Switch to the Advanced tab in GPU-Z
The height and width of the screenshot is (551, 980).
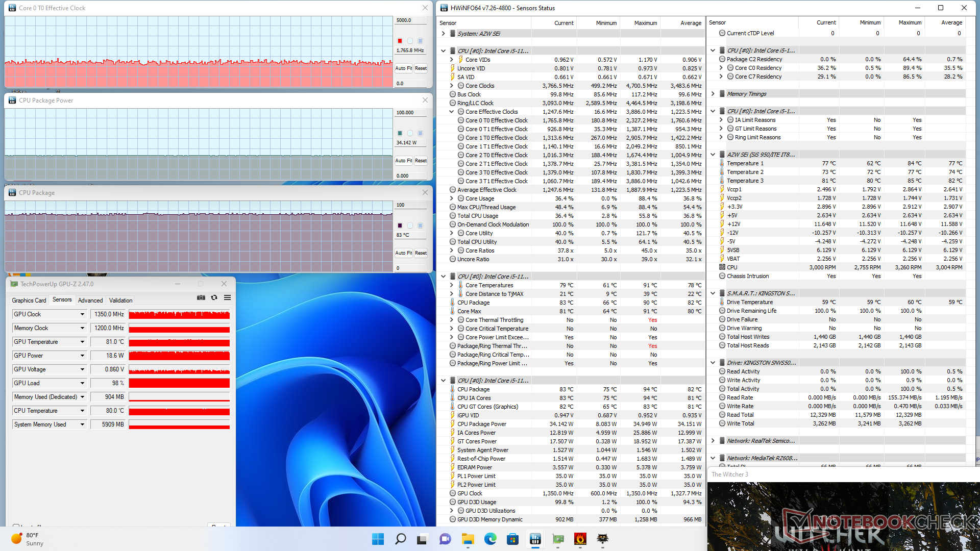[x=90, y=300]
